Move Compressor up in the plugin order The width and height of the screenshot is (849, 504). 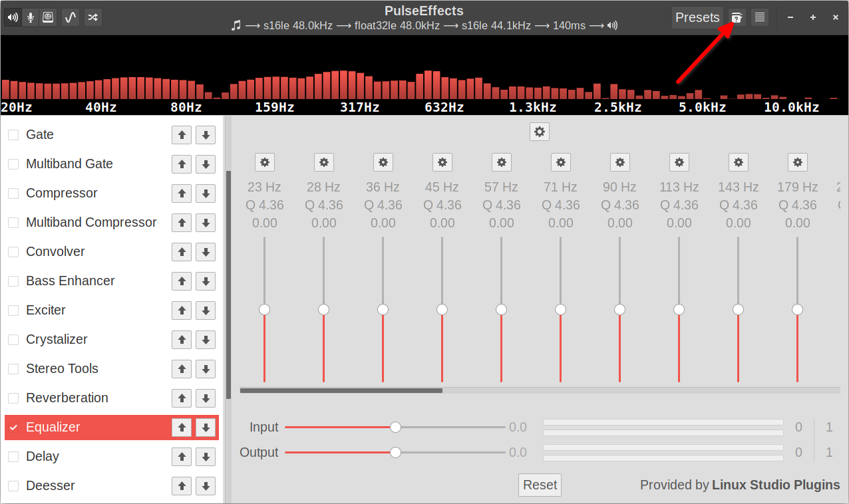coord(182,193)
